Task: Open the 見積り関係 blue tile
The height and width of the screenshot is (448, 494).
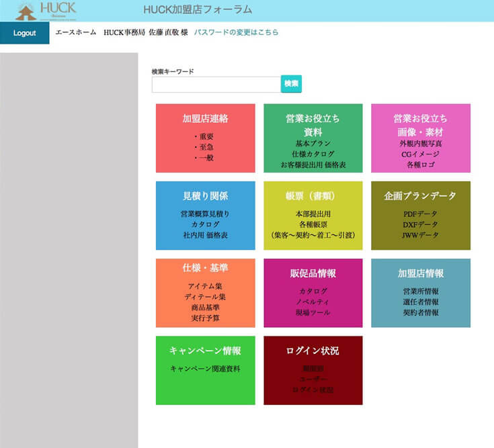Action: pos(206,216)
